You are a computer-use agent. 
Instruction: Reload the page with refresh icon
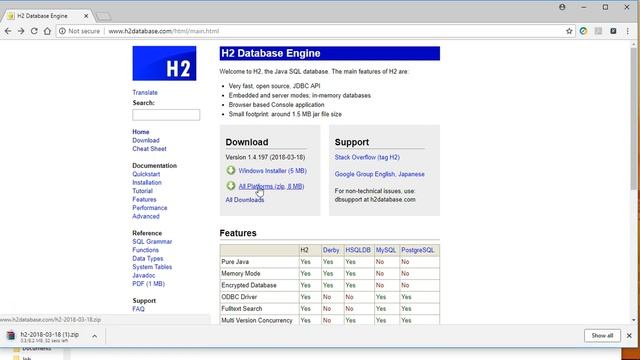coord(34,31)
